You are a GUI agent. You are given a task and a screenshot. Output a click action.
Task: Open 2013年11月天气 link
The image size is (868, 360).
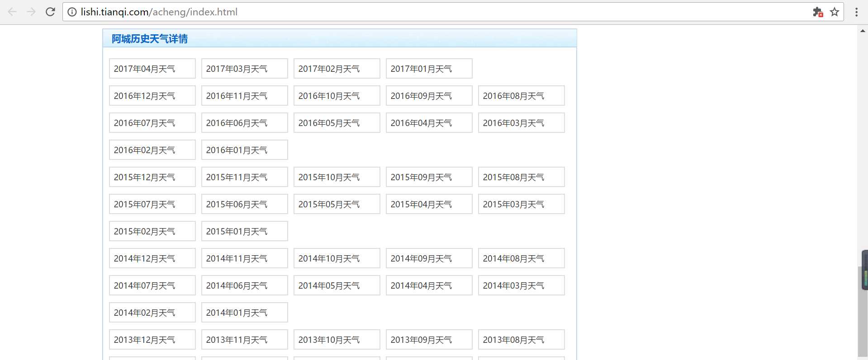point(245,340)
